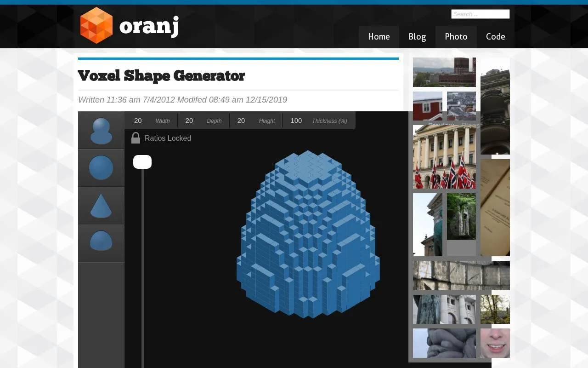Click the written and modified date line
The height and width of the screenshot is (368, 588).
click(x=182, y=100)
